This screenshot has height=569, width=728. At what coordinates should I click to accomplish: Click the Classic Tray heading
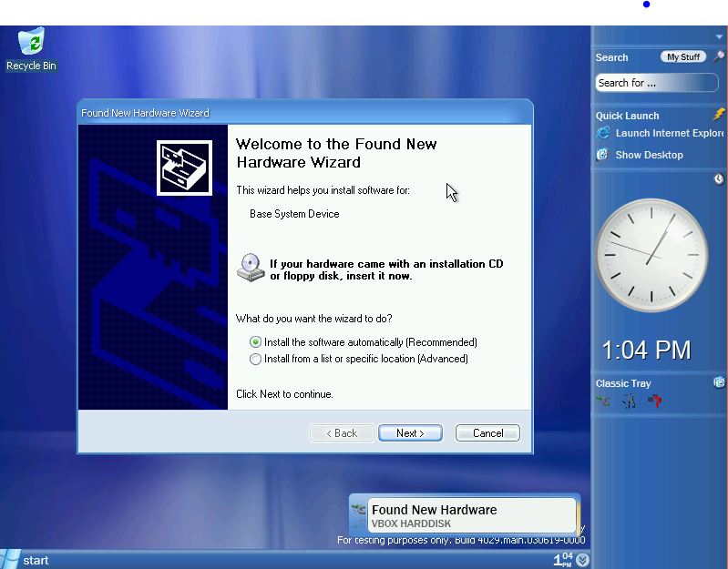coord(623,383)
